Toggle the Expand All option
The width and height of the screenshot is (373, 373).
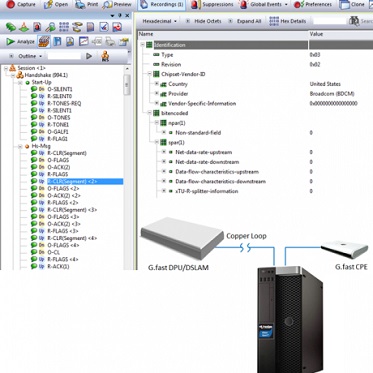coord(245,21)
